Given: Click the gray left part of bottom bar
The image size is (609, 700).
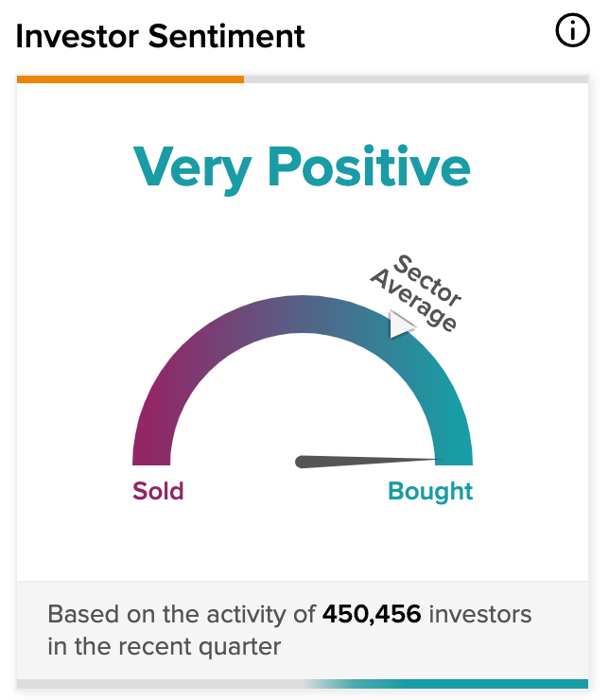Looking at the screenshot, I should coord(161,684).
